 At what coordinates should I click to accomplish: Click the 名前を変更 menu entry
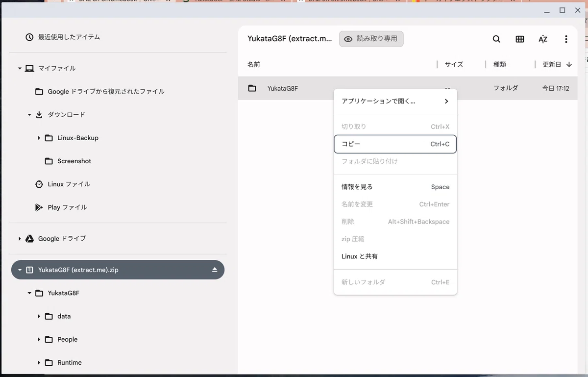click(395, 204)
